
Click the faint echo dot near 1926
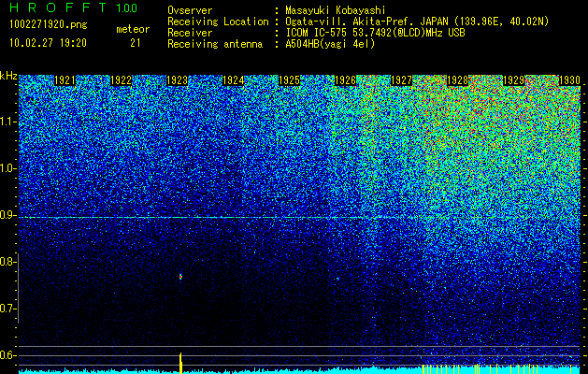[337, 279]
